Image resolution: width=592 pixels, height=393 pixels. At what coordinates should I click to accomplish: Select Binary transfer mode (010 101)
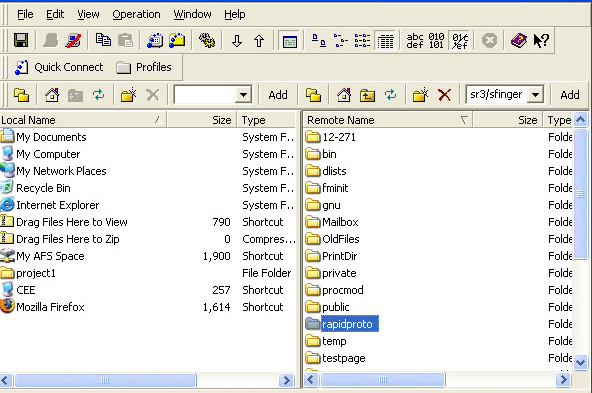pos(436,40)
